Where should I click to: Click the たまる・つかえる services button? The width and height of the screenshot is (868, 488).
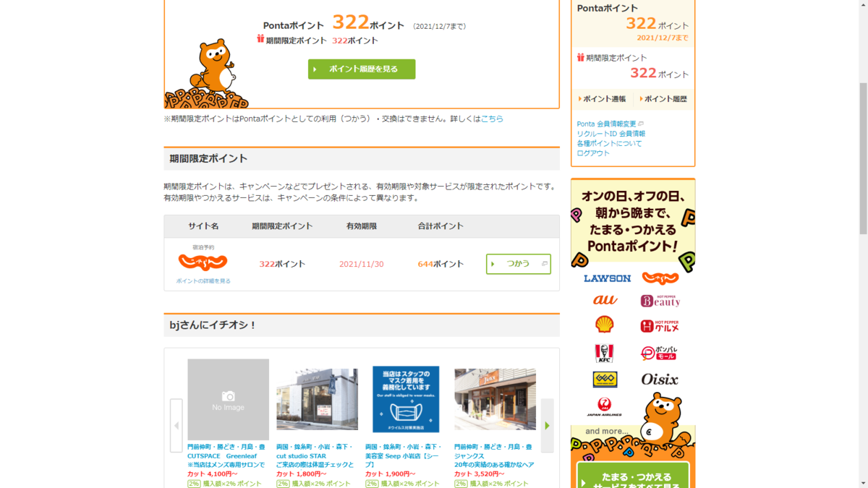coord(633,476)
